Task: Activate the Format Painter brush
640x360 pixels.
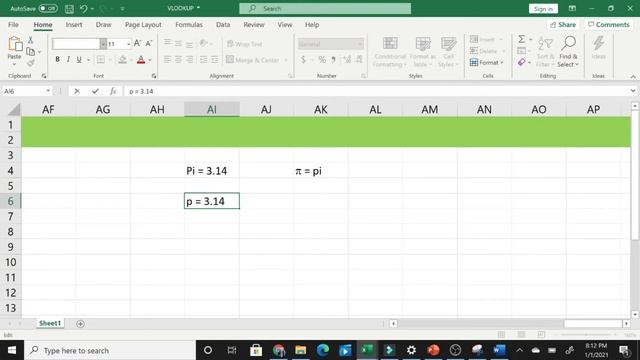Action: click(x=30, y=63)
